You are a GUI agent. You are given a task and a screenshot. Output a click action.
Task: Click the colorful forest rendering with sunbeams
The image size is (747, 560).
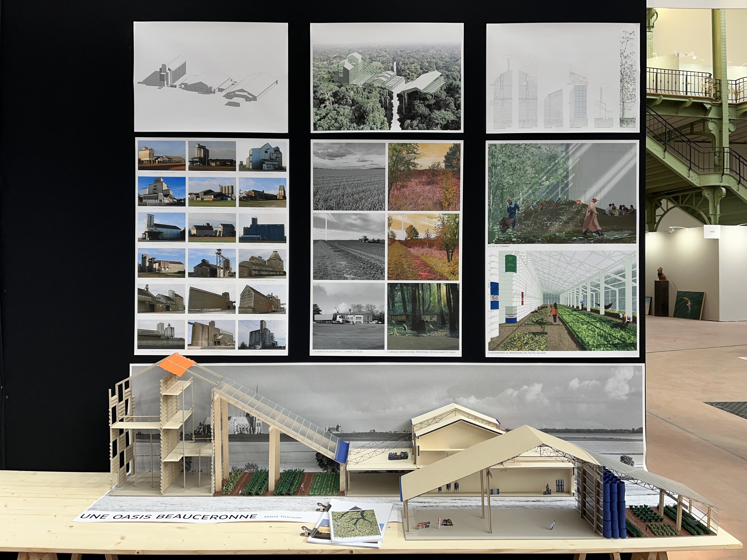click(x=423, y=316)
